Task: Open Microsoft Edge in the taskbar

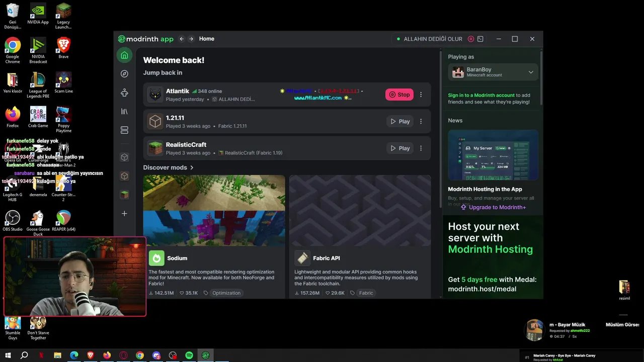Action: point(74,355)
